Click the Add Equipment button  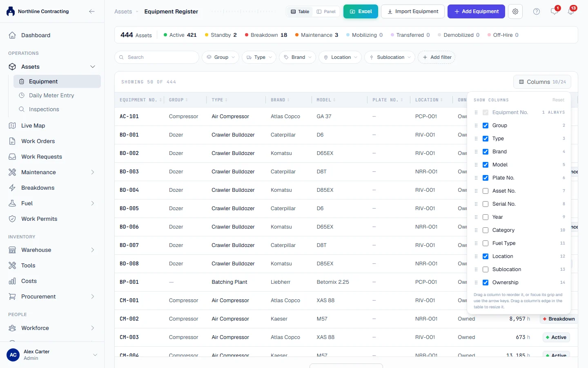point(476,11)
